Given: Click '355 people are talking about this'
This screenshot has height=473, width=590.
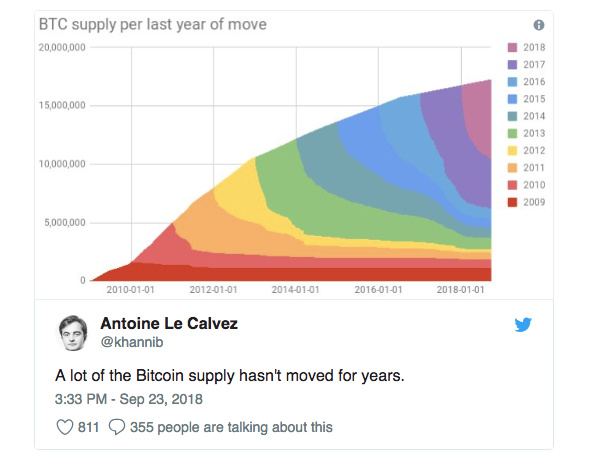Looking at the screenshot, I should tap(231, 427).
